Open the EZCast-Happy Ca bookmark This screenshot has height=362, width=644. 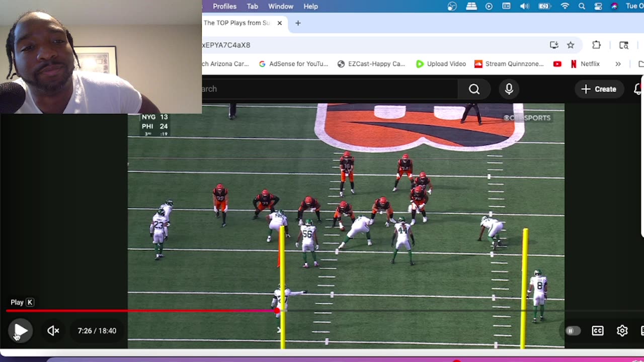pos(371,64)
